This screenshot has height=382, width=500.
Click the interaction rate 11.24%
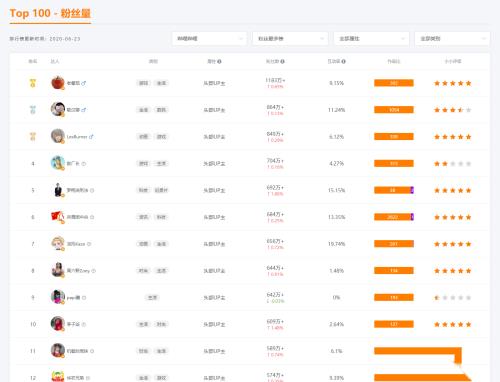(x=336, y=110)
